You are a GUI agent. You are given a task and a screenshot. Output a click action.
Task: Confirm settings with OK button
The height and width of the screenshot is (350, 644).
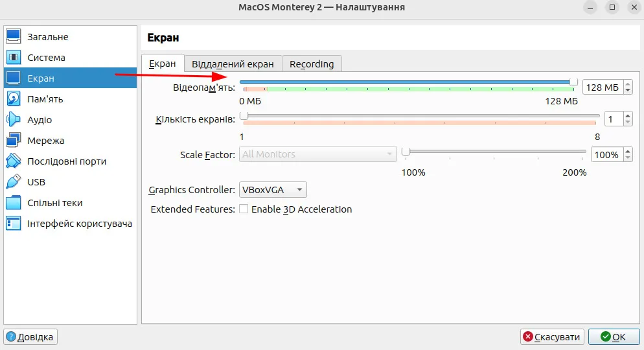(x=614, y=337)
